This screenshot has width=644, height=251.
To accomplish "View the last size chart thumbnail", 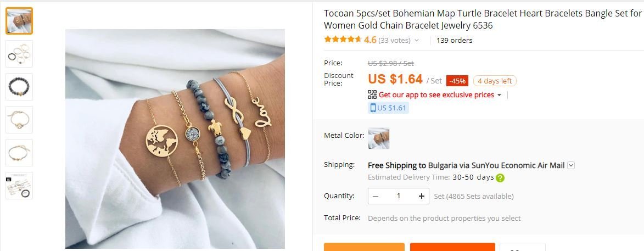I will 19,186.
